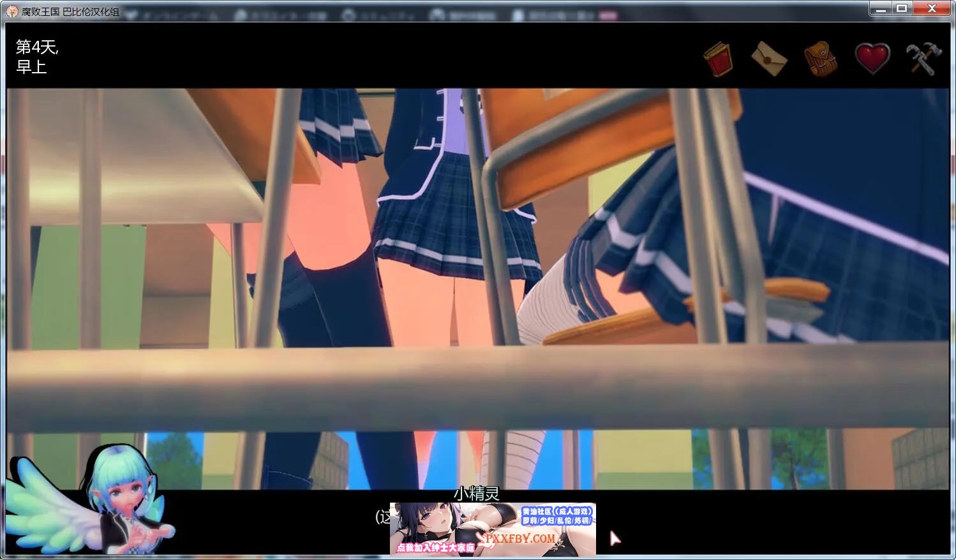This screenshot has height=560, width=956.
Task: Open the sealed envelope messages icon
Action: point(769,59)
